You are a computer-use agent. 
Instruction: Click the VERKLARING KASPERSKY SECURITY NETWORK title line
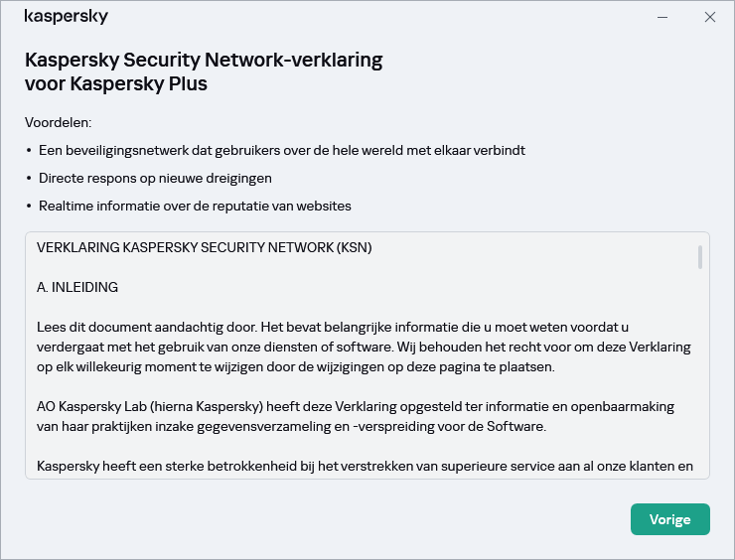click(204, 247)
